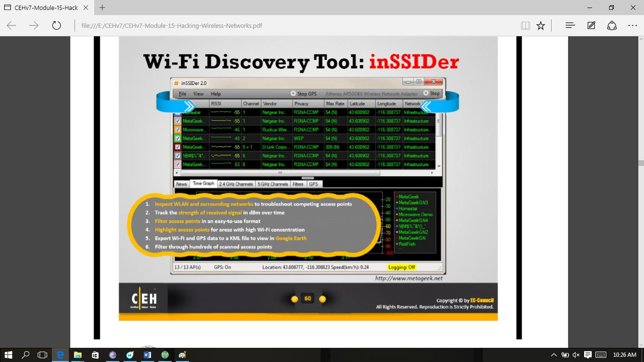Viewport: 644px width, 362px height.
Task: Click the Edge forward arrow
Action: coord(34,25)
